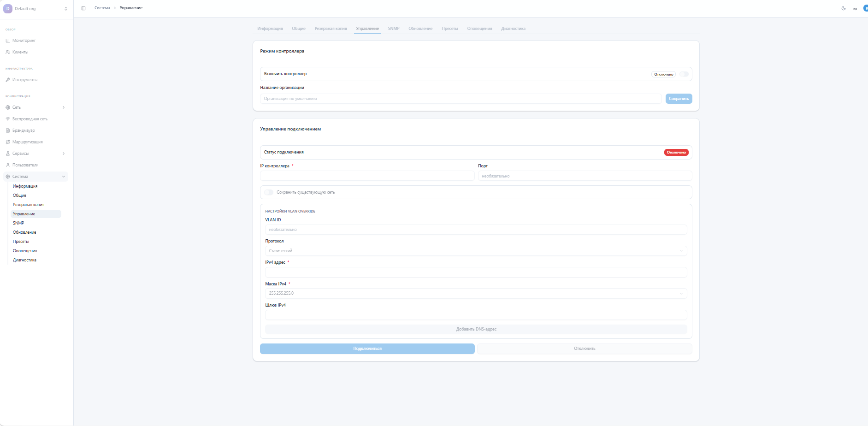868x426 pixels.
Task: Toggle Сохранить существующую сеть switch
Action: (x=269, y=192)
